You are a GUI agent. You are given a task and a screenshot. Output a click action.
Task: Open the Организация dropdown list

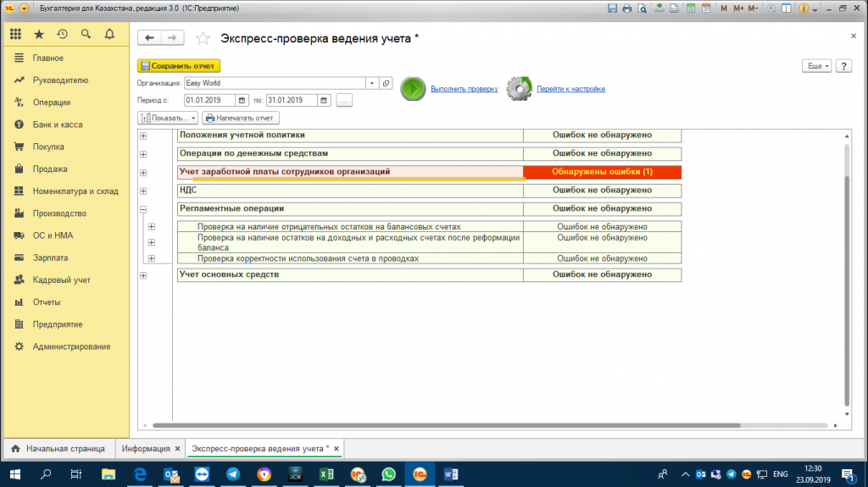point(372,83)
